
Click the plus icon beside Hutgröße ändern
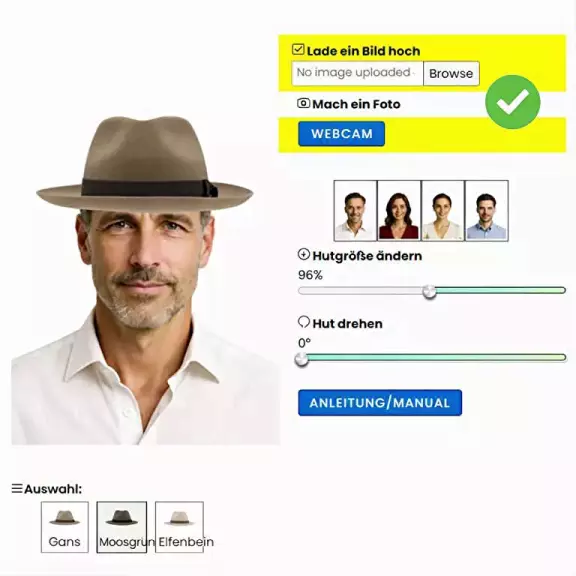(304, 254)
